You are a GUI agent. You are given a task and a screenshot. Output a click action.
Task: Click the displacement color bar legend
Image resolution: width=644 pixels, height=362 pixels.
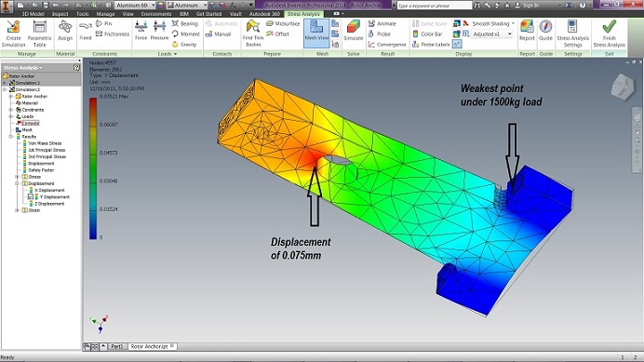coord(93,168)
